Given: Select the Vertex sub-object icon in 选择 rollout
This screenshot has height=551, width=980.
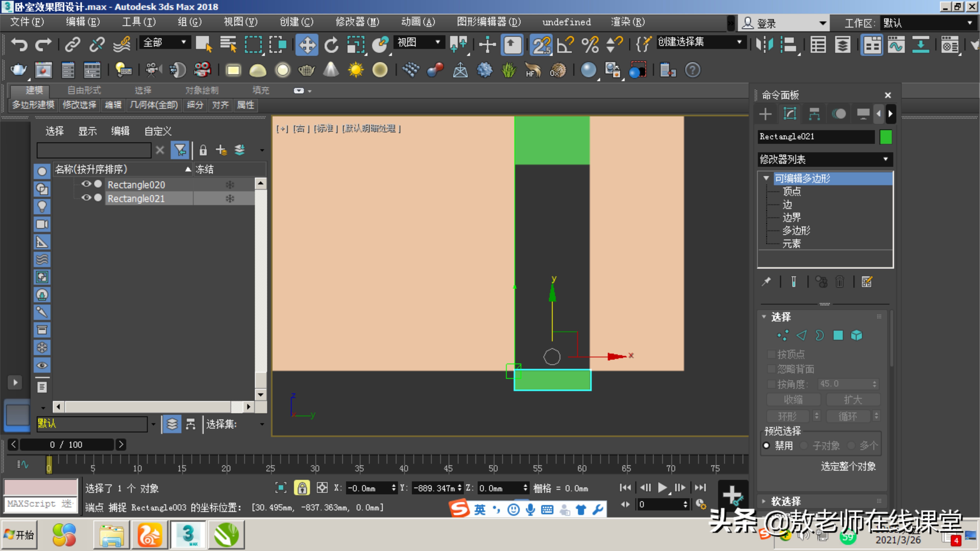Looking at the screenshot, I should (782, 335).
